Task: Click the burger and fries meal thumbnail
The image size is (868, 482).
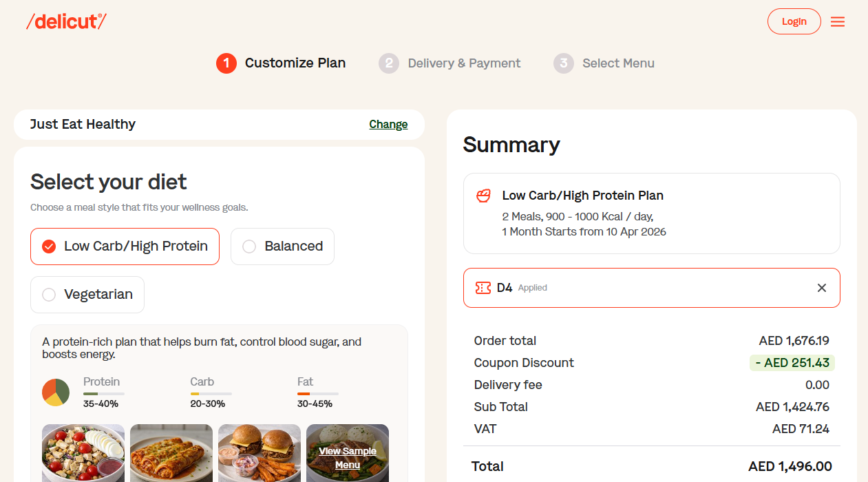Action: [x=260, y=453]
